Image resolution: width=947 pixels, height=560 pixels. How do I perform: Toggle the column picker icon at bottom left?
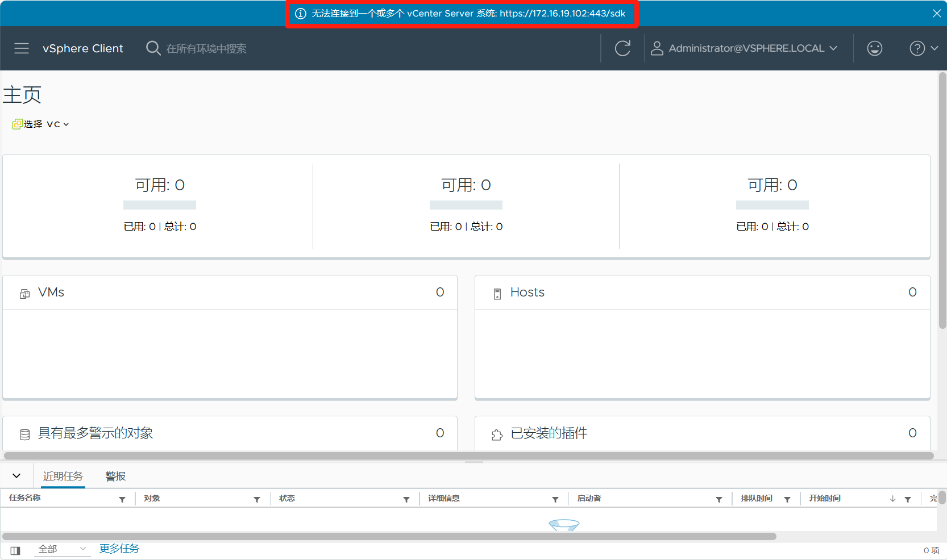coord(15,550)
